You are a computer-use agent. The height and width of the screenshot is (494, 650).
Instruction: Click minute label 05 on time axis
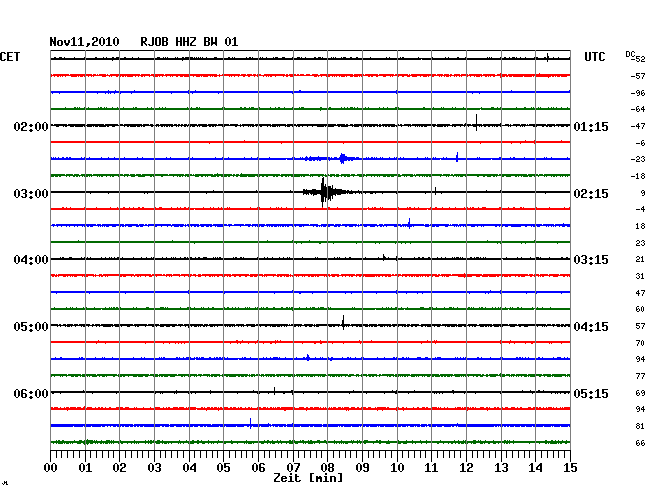pyautogui.click(x=223, y=468)
